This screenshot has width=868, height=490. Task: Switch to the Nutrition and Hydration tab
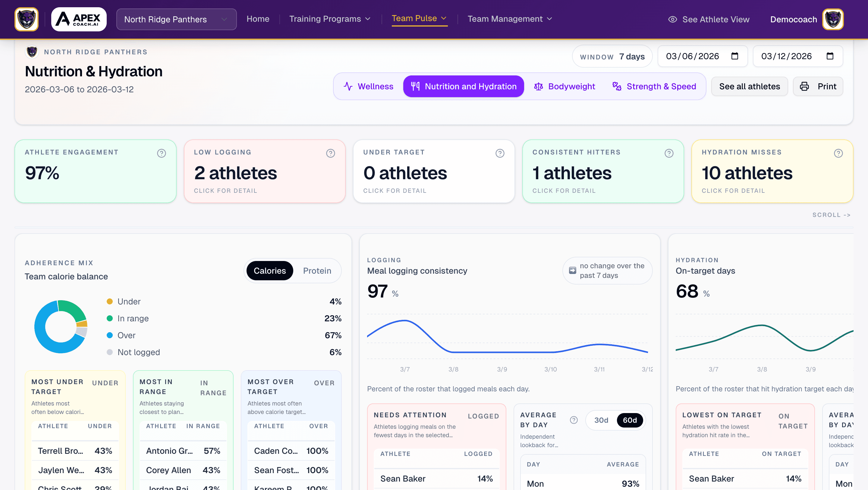(x=463, y=86)
